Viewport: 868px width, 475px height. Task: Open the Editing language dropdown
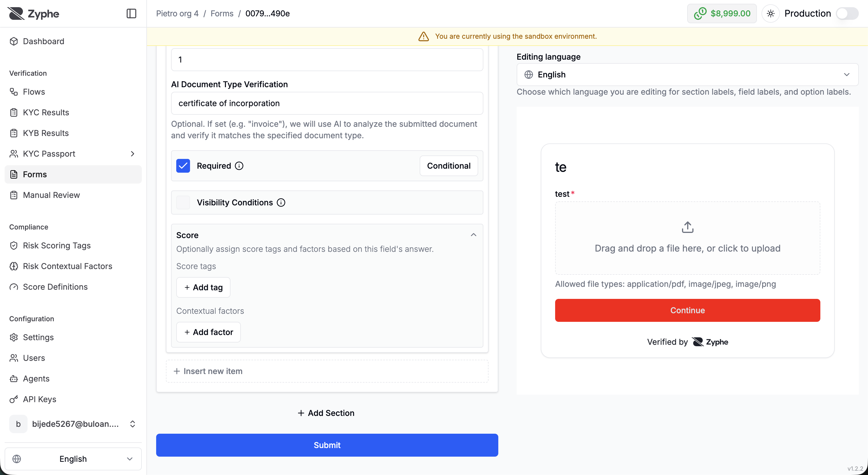point(687,74)
